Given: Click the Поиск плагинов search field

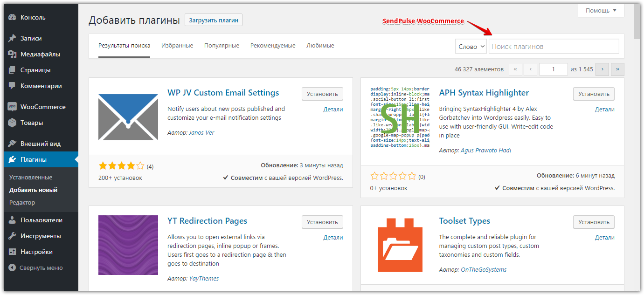Looking at the screenshot, I should click(x=554, y=46).
